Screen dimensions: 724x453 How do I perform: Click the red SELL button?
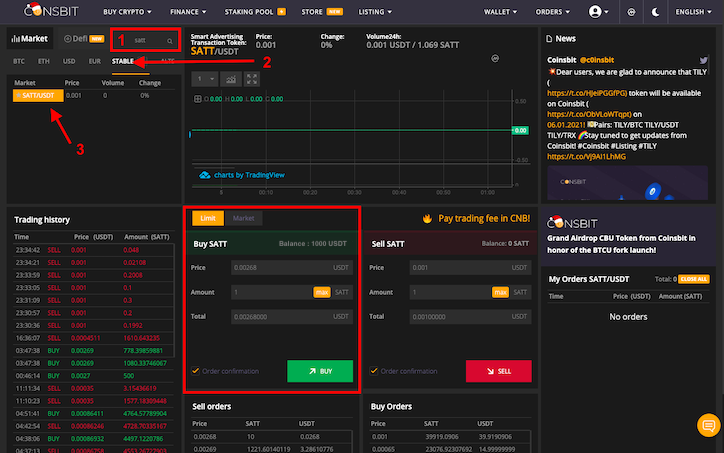click(499, 371)
